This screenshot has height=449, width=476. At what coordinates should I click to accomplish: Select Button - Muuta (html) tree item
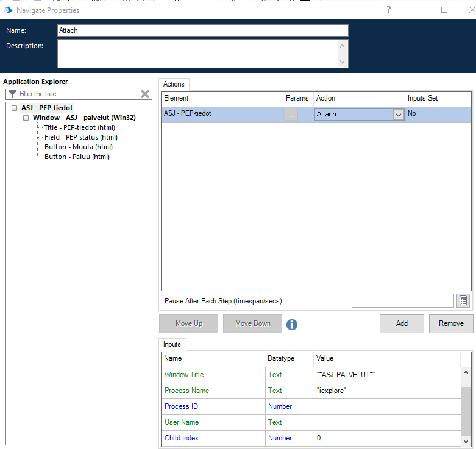tap(78, 147)
